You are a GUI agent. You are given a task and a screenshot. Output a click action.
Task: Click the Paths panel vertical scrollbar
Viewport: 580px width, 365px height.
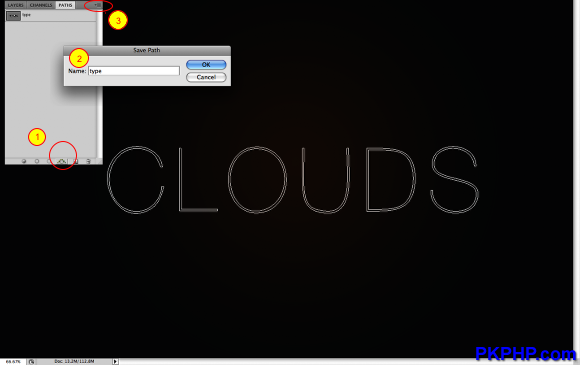click(99, 84)
